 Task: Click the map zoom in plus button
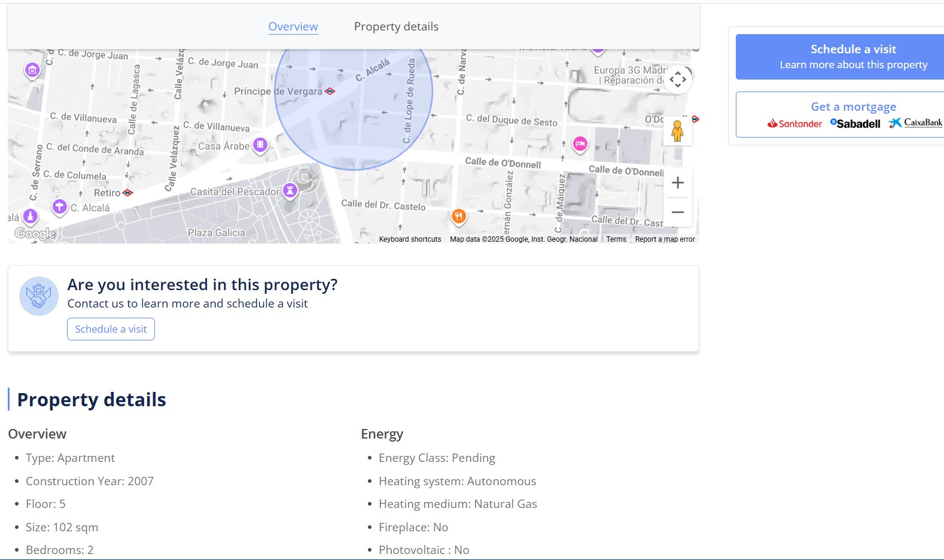pyautogui.click(x=677, y=183)
